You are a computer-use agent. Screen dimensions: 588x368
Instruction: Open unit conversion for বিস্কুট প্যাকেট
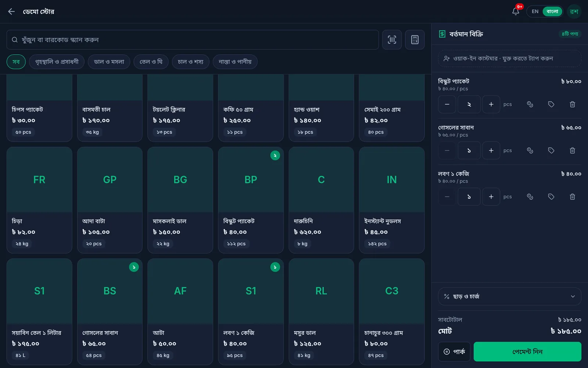530,105
